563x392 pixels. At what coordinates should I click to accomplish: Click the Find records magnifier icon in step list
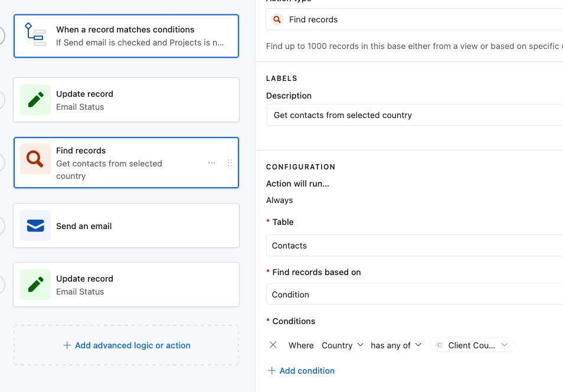click(x=35, y=159)
